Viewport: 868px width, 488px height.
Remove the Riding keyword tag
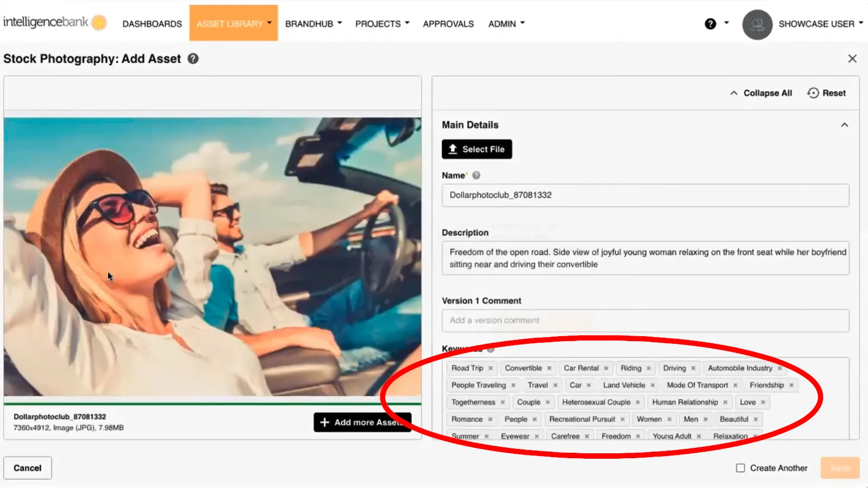[x=648, y=368]
